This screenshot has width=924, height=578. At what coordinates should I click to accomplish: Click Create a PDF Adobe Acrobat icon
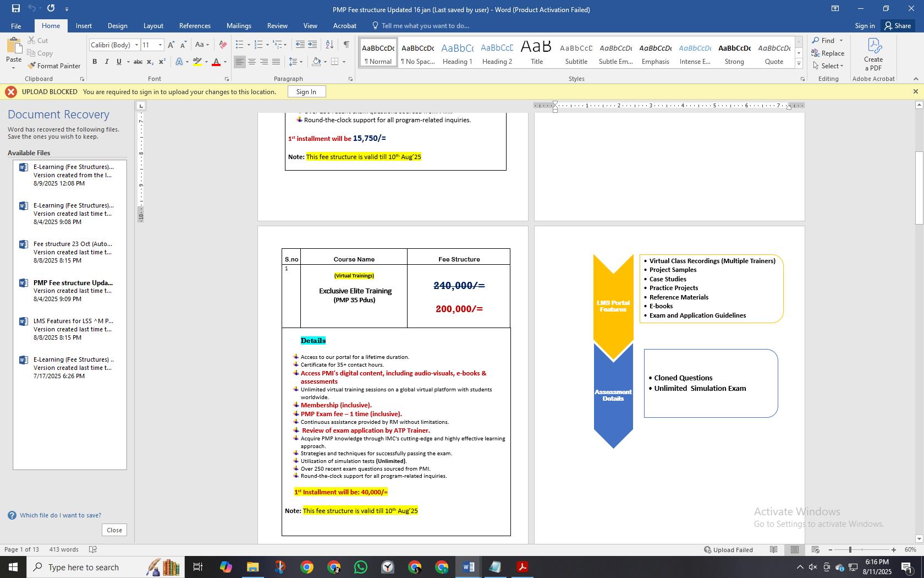pyautogui.click(x=873, y=54)
